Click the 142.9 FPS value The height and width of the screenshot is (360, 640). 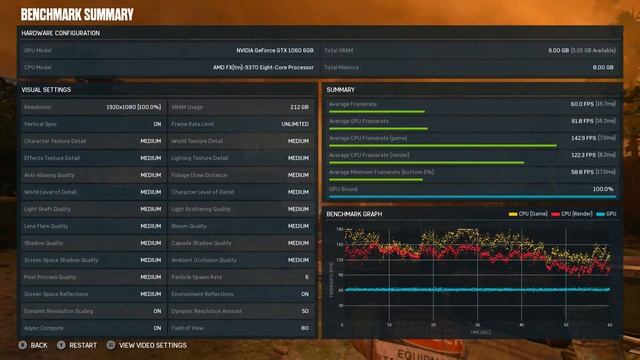coord(583,138)
